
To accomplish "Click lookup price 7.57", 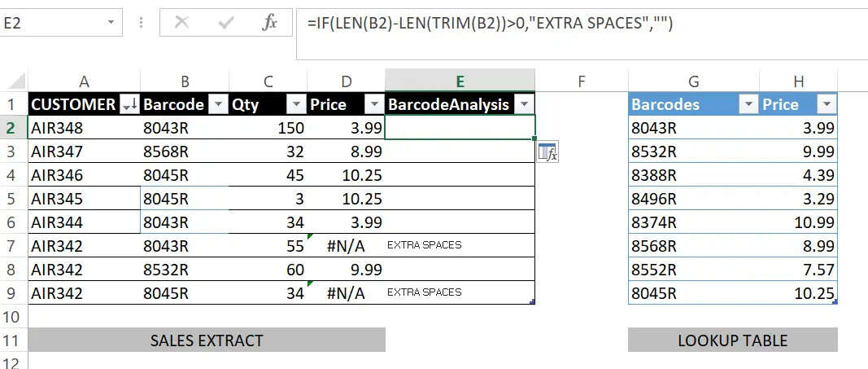I will coord(798,270).
